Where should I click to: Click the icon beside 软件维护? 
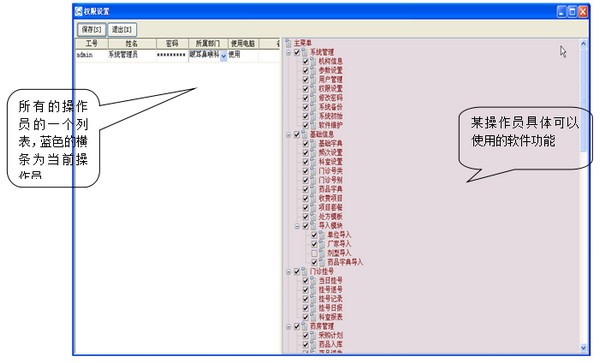click(313, 125)
